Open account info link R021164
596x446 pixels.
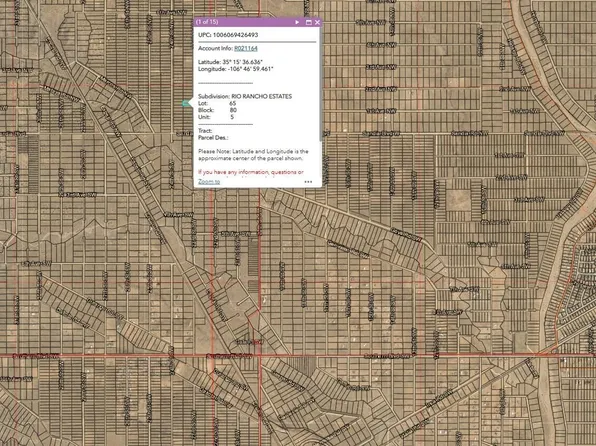tap(246, 48)
